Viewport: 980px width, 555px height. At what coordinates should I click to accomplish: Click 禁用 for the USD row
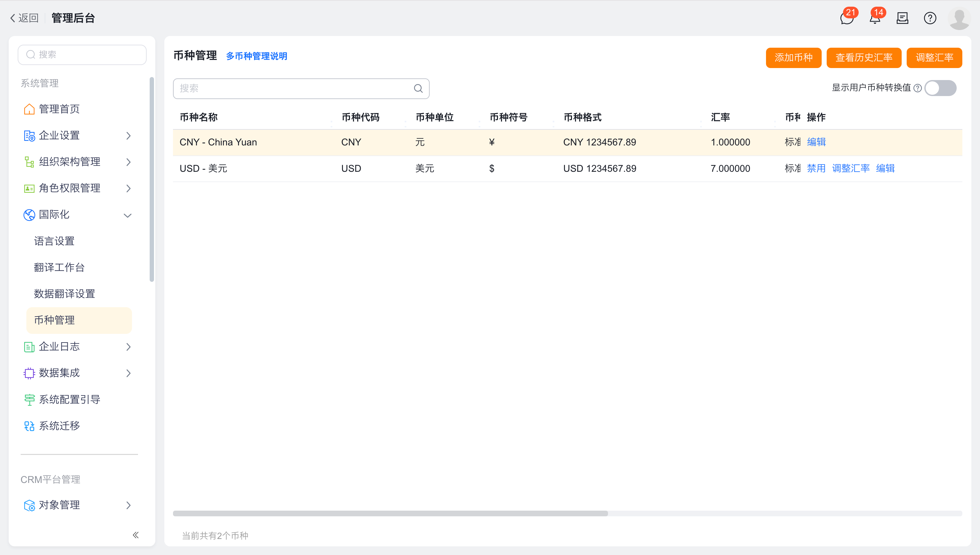(816, 168)
